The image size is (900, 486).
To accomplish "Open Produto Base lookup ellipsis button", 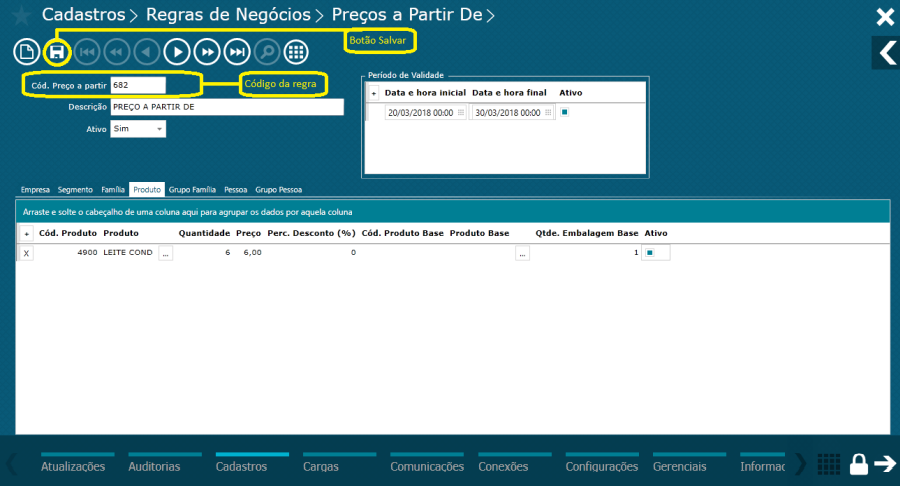I will 522,253.
